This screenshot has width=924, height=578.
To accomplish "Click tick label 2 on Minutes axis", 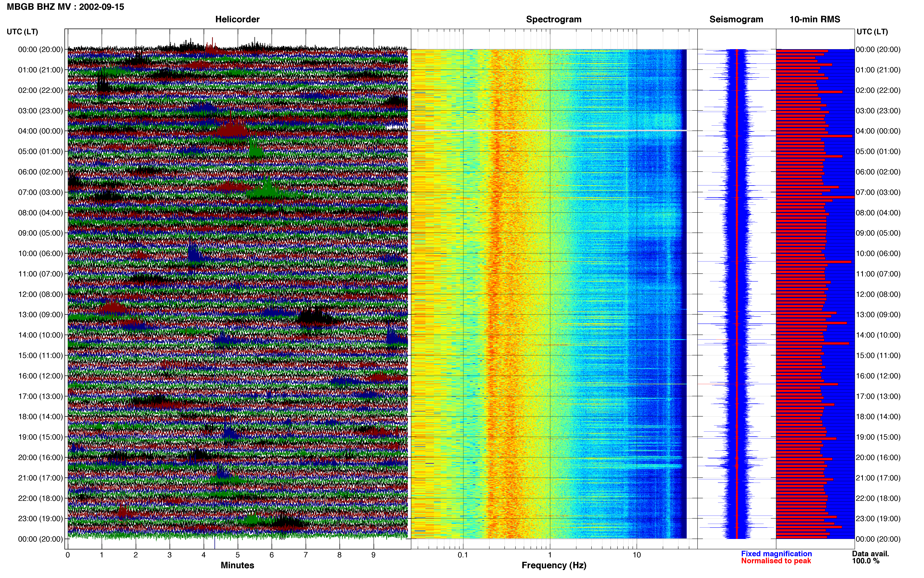I will pyautogui.click(x=136, y=555).
